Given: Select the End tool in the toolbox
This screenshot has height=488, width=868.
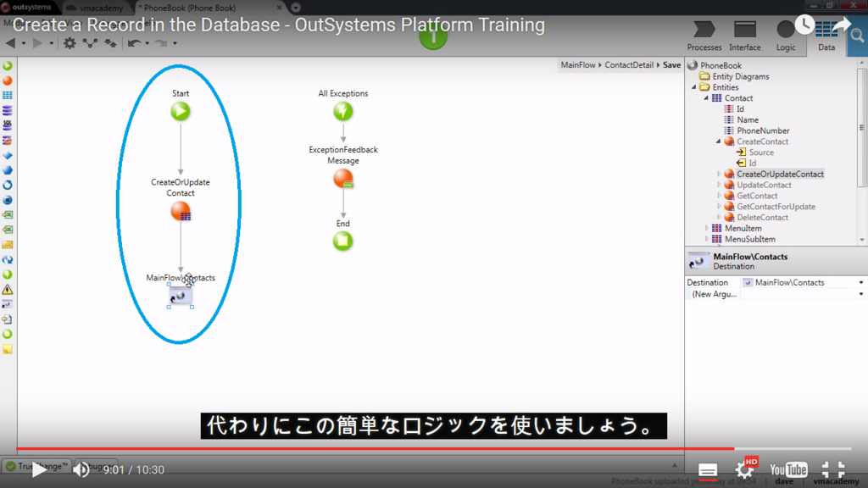Looking at the screenshot, I should [7, 334].
